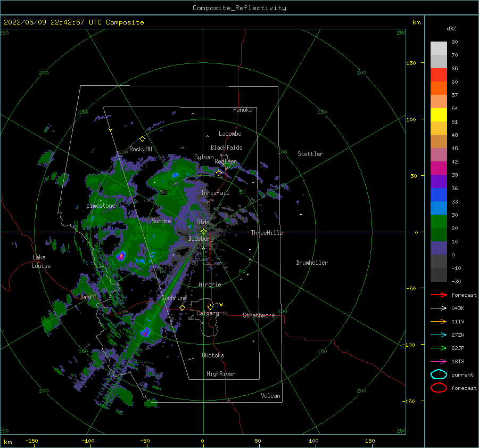Click the yellow diamond marker above RockyMH
This screenshot has width=479, height=448.
(142, 139)
